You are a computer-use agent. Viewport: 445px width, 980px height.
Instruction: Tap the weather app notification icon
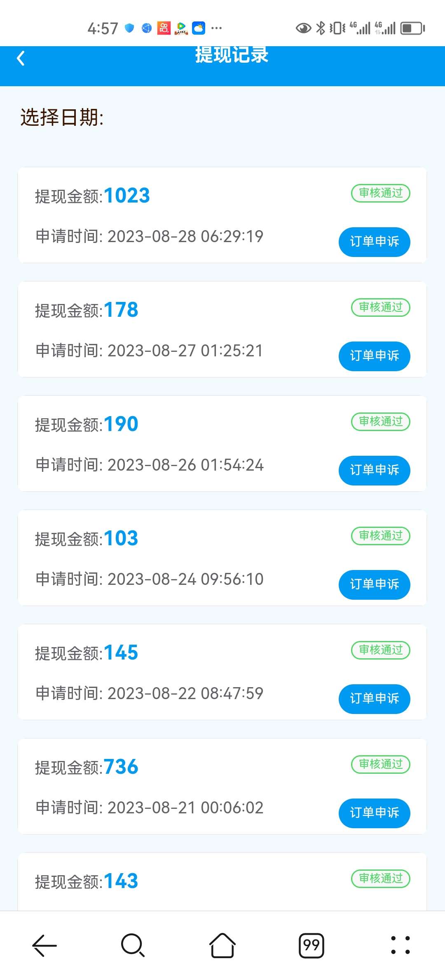pyautogui.click(x=199, y=28)
